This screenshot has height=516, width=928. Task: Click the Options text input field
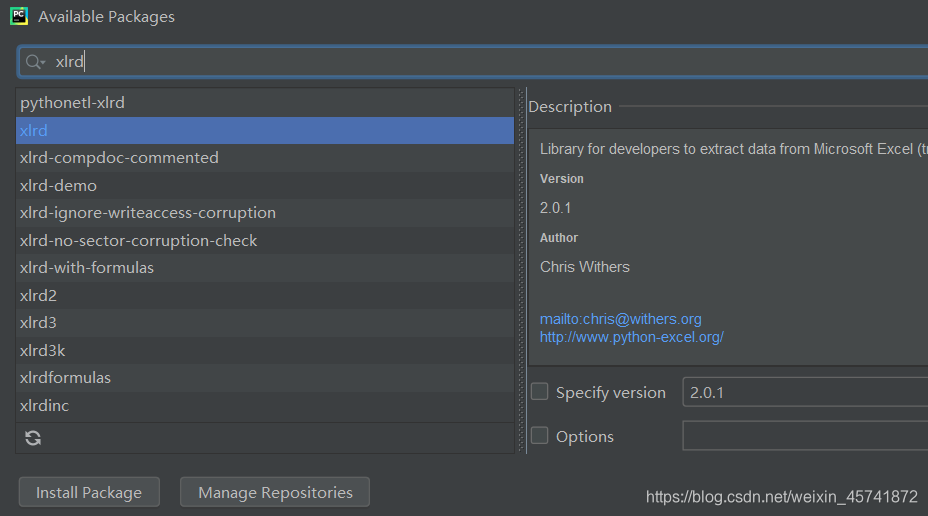[x=805, y=436]
